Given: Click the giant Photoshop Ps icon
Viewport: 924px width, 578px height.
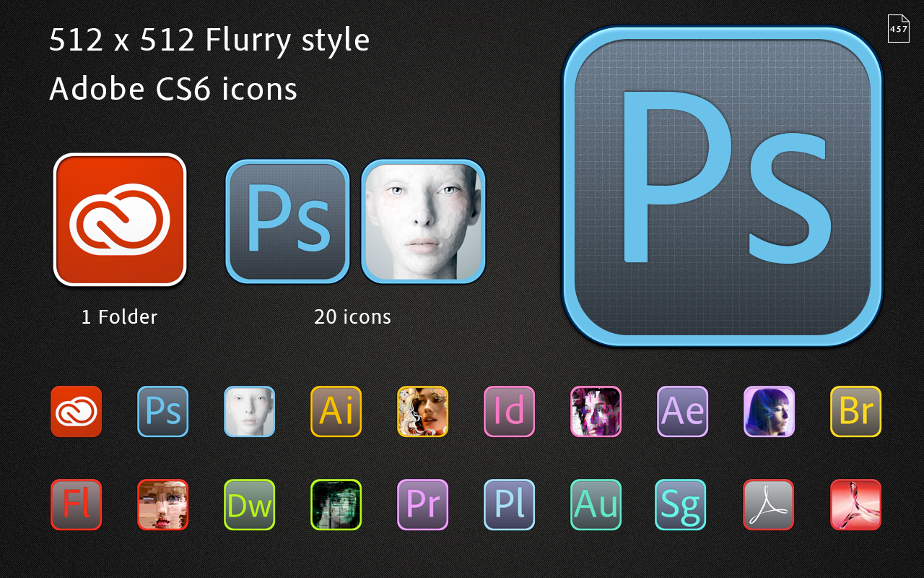Looking at the screenshot, I should (x=723, y=186).
